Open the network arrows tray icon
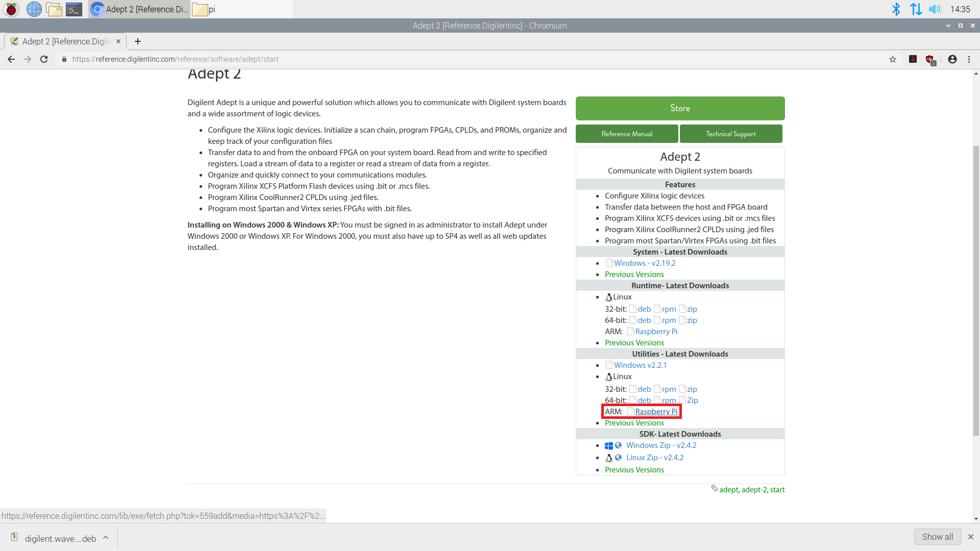Screen dimensions: 980x551 [916, 9]
